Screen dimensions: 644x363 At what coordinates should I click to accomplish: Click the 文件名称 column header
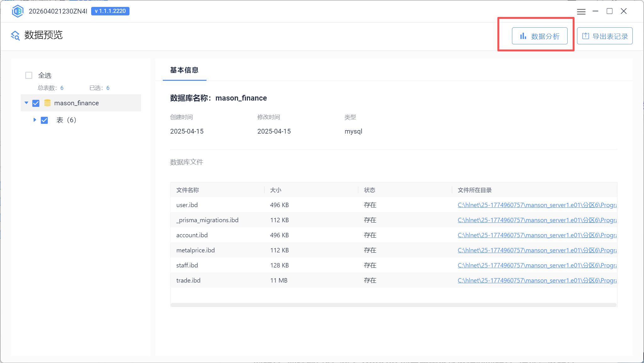click(188, 190)
